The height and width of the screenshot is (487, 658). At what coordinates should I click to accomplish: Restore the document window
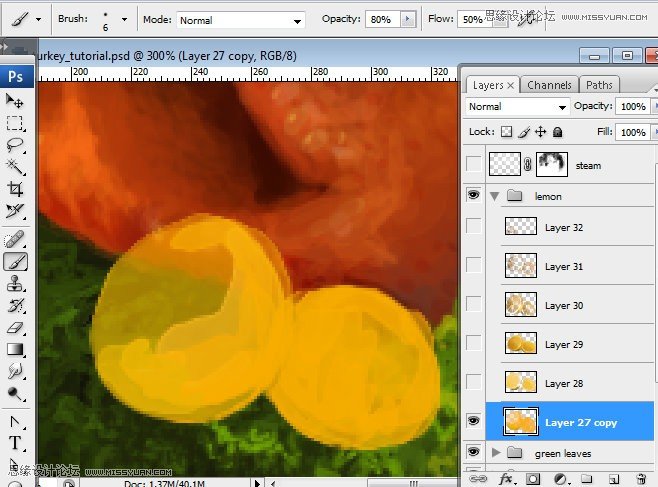pos(627,55)
